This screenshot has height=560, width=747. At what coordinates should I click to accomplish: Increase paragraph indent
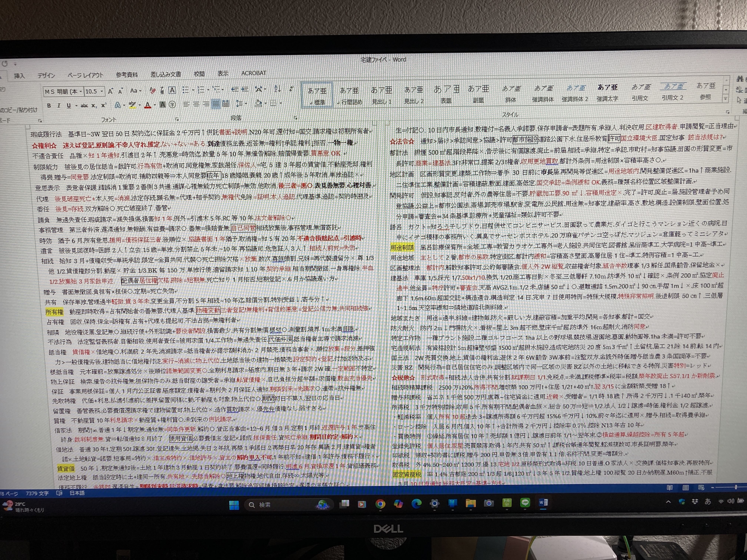(x=245, y=89)
